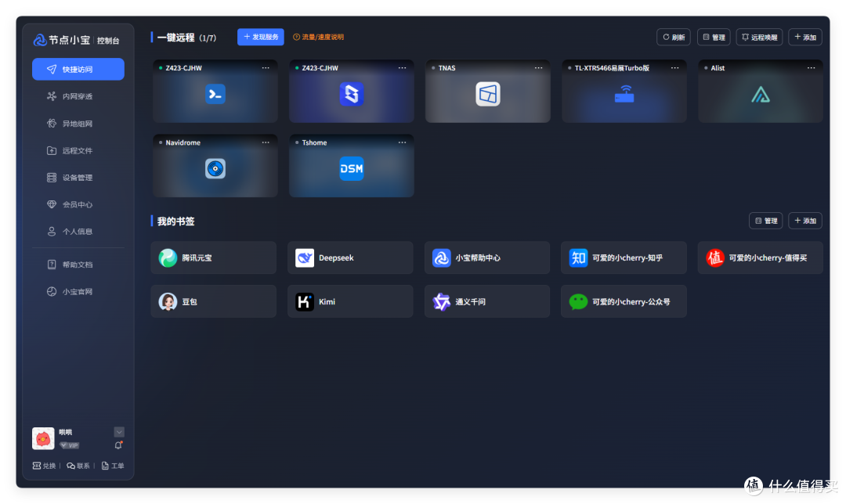Click the 可爱的小cherry-值得买 label
846x504 pixels.
(x=768, y=257)
